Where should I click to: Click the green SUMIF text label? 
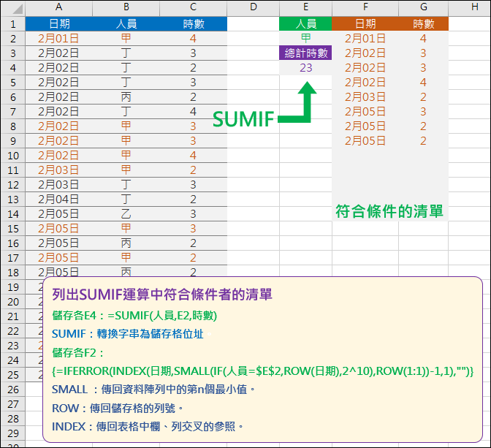(243, 119)
